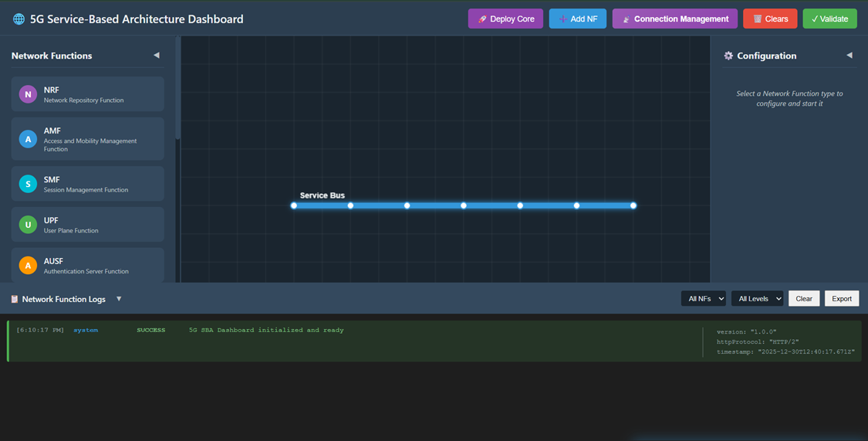Viewport: 868px width, 441px height.
Task: Click the red Clears button
Action: pyautogui.click(x=770, y=19)
